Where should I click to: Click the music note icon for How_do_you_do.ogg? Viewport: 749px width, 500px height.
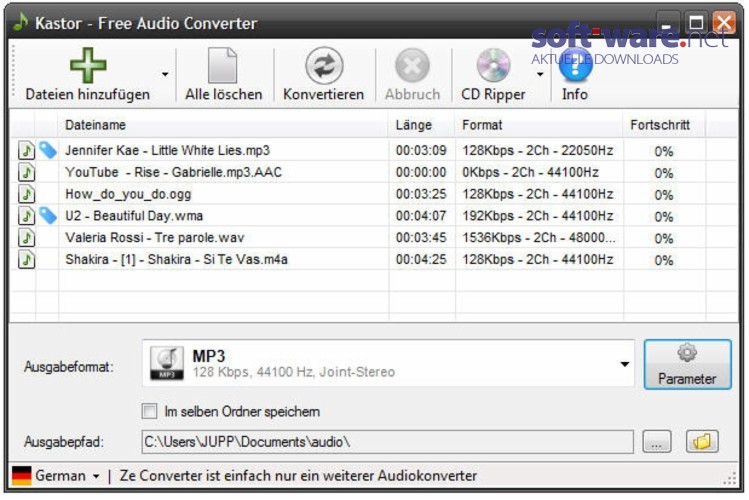[27, 194]
